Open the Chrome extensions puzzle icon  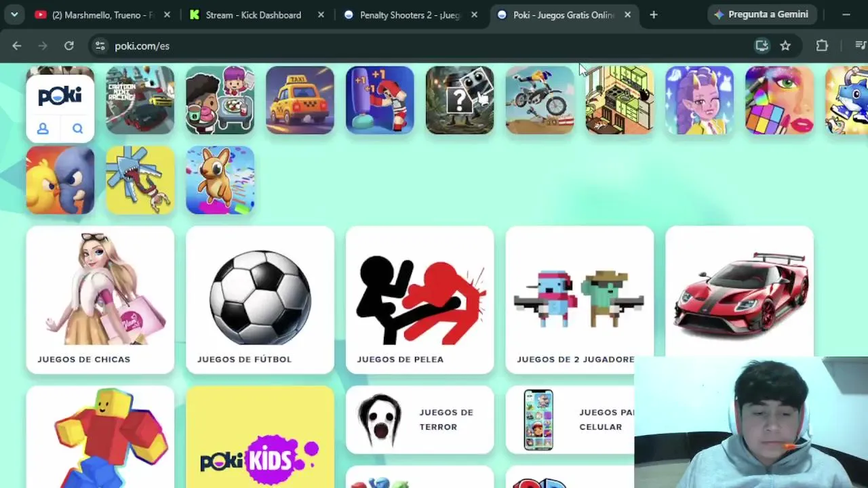point(822,45)
